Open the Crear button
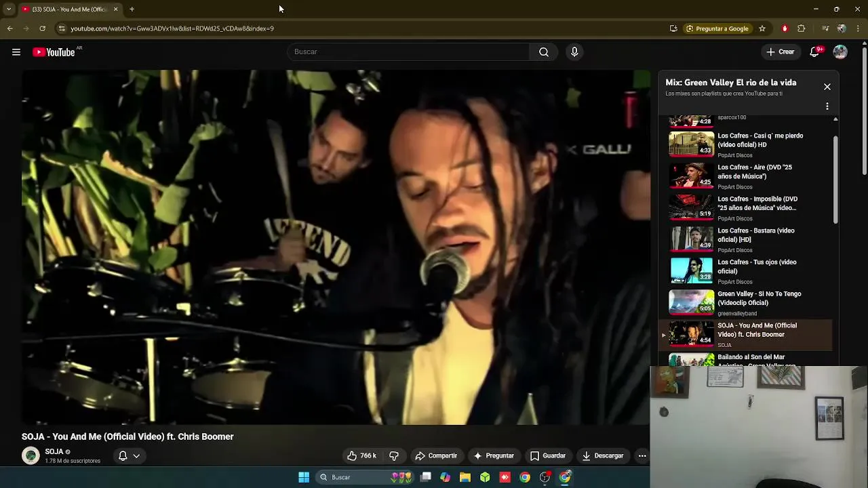This screenshot has width=868, height=488. 781,52
